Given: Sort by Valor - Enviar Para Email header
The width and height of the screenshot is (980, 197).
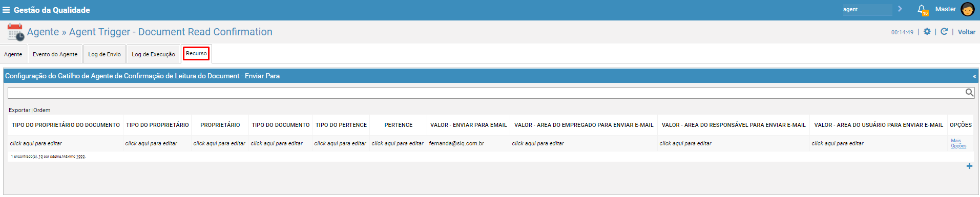Looking at the screenshot, I should pos(469,125).
